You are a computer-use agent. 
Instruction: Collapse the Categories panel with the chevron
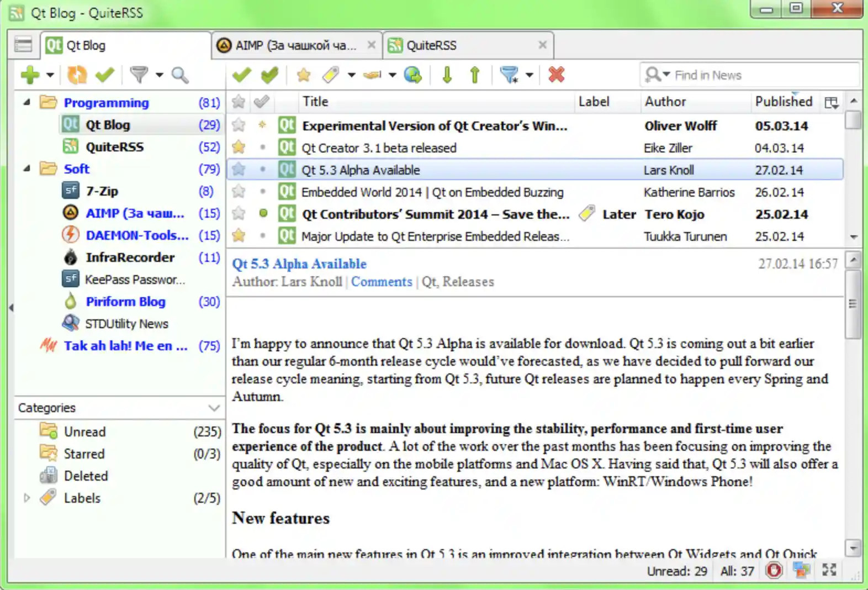click(x=214, y=408)
